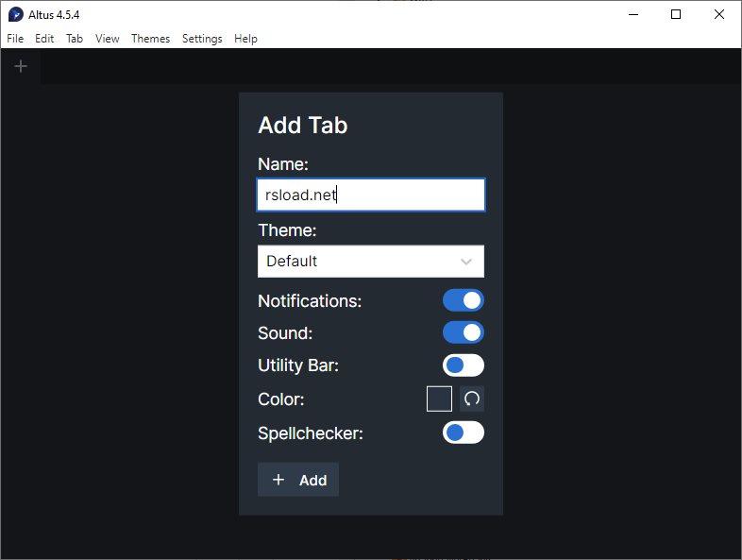This screenshot has width=742, height=560.
Task: Disable the Sound toggle
Action: pos(464,332)
